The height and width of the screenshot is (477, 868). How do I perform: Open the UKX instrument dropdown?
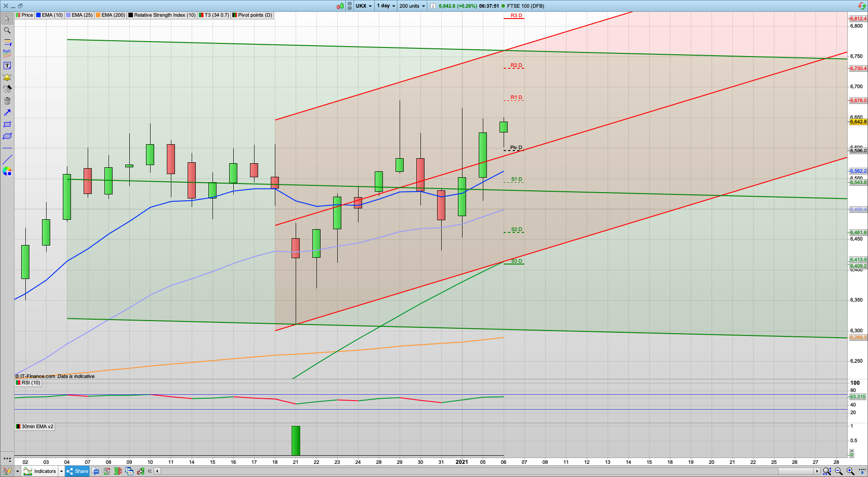click(363, 6)
